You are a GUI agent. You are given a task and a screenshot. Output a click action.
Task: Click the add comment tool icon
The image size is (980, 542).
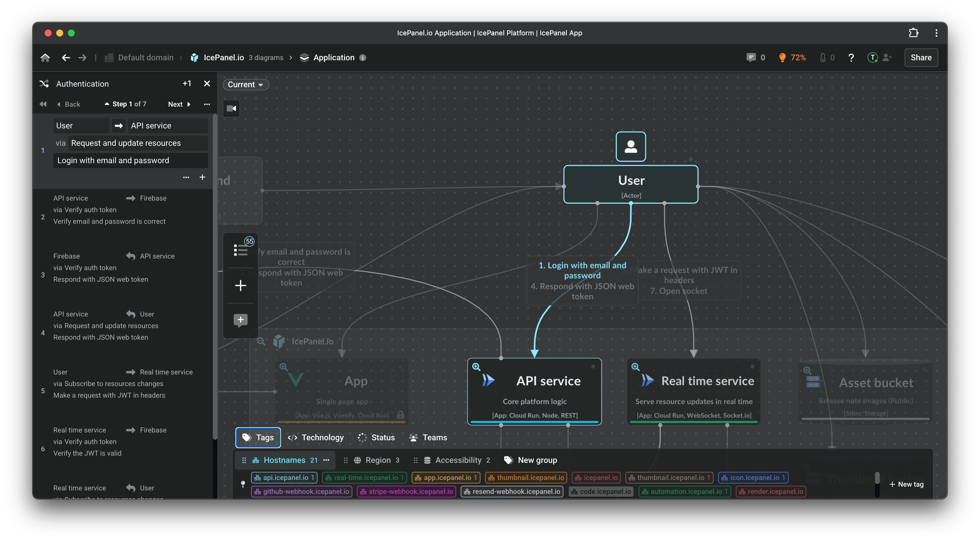point(240,320)
